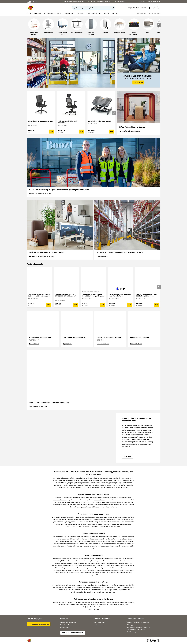Open the Office chair with mesh back MILTON product image
The width and height of the screenshot is (187, 644).
pos(41,105)
